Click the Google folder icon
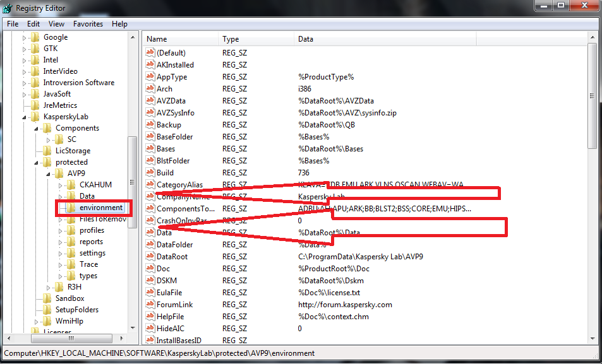Image resolution: width=602 pixels, height=364 pixels. pyautogui.click(x=35, y=37)
